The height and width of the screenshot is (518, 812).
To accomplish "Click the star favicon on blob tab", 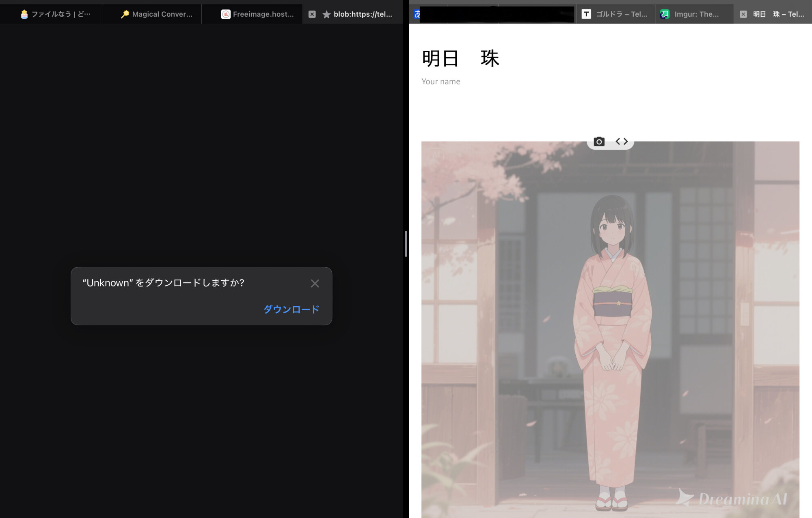I will pos(326,15).
